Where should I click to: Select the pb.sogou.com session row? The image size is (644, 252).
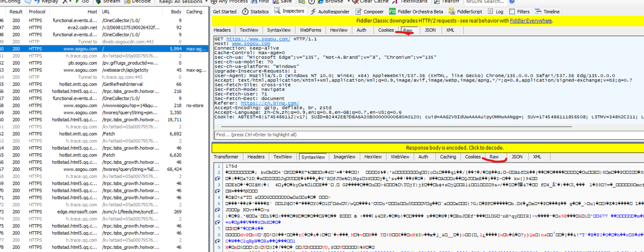[x=104, y=63]
